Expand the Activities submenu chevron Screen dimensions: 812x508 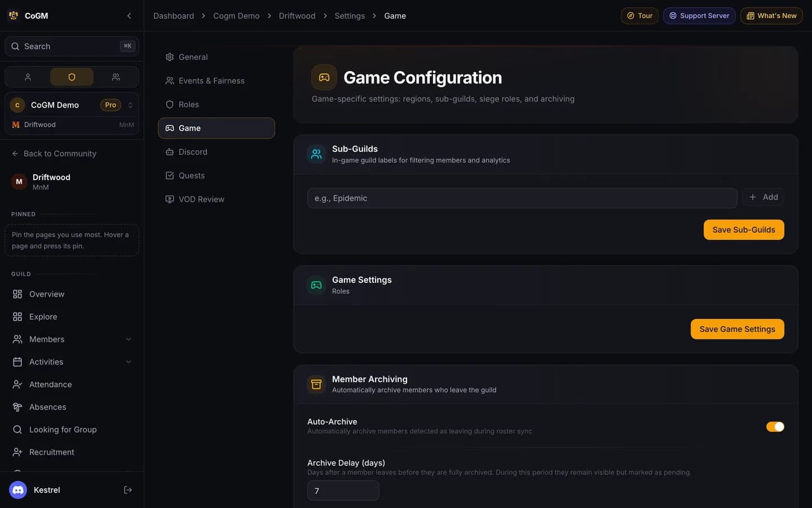coord(129,362)
